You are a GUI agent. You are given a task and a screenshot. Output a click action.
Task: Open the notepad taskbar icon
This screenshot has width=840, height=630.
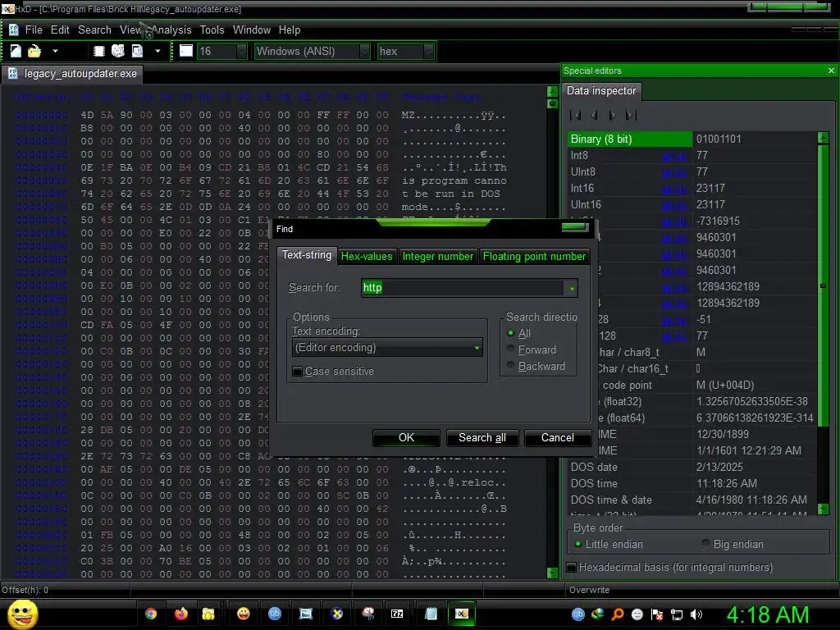coord(431,614)
